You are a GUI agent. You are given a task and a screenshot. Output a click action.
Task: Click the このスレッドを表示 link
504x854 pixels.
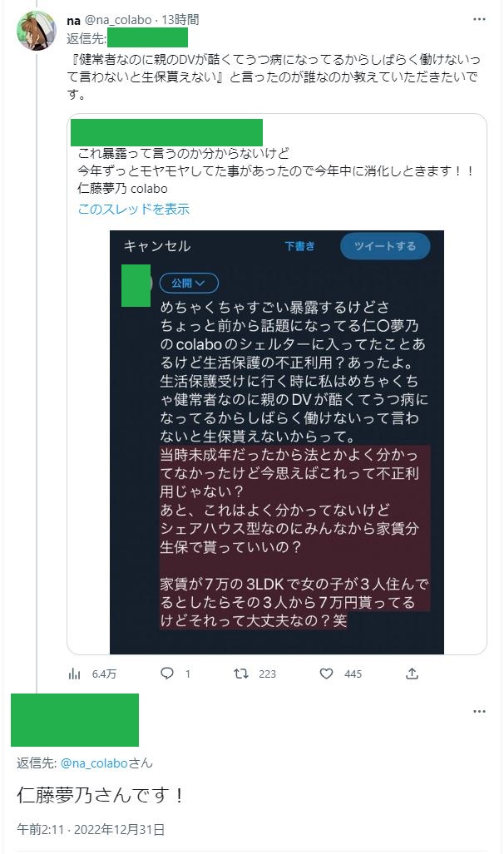134,209
